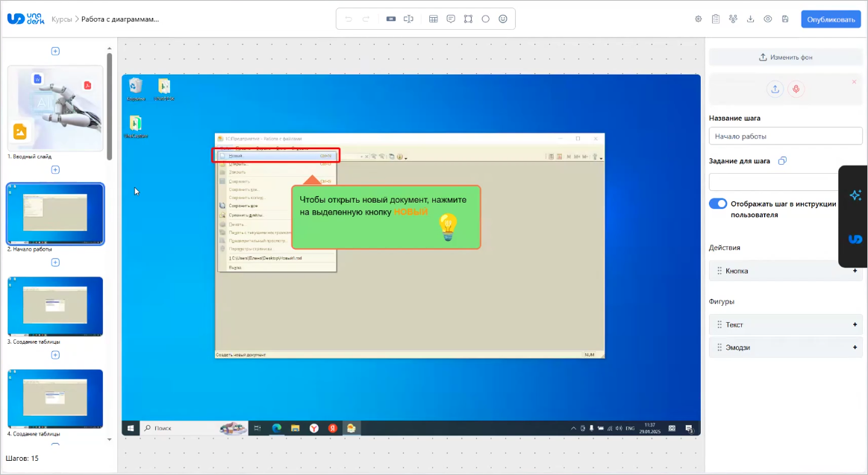Click the Опубликовать button
This screenshot has width=868, height=475.
tap(831, 19)
